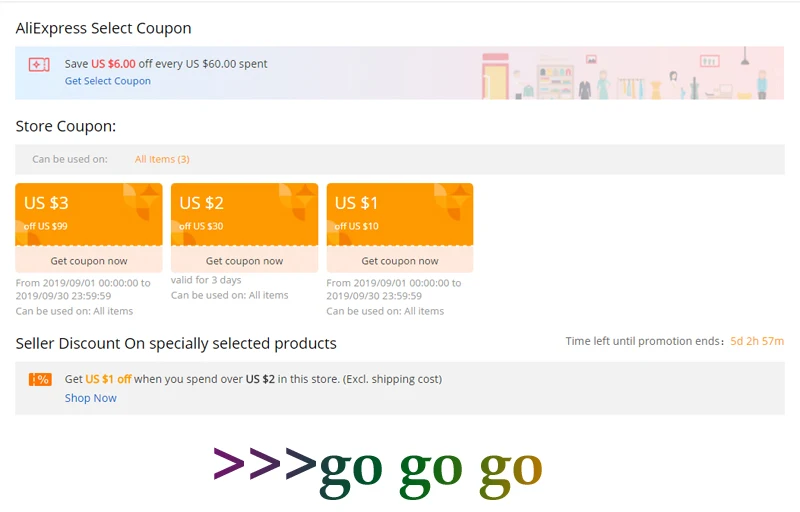Click the 'AliExpress Select Coupon' heading
Screen dimensions: 800x512
(104, 28)
